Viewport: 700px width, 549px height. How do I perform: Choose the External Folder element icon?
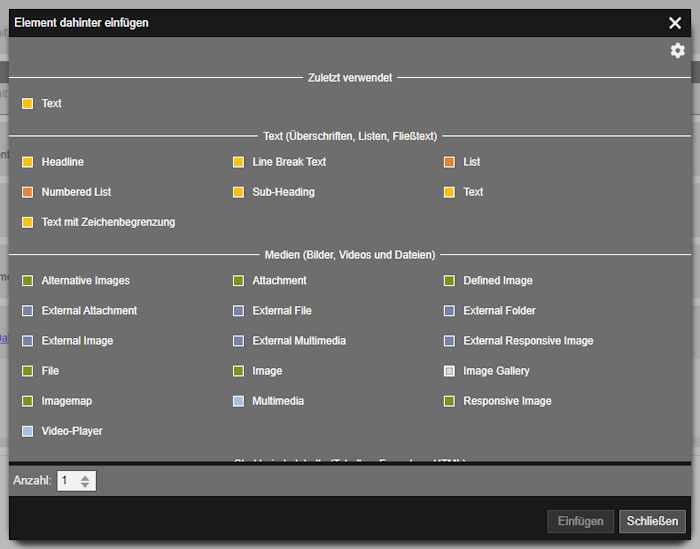point(449,311)
